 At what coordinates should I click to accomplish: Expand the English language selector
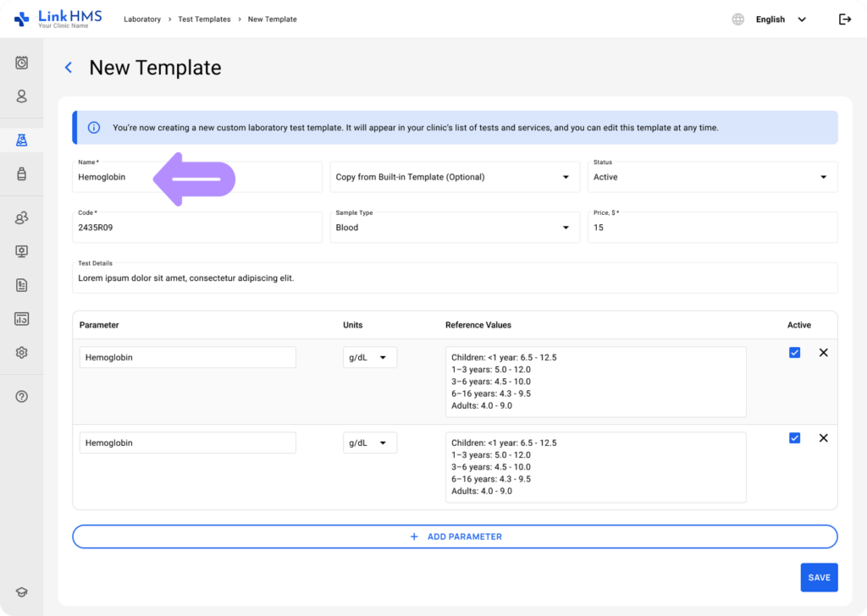[781, 19]
